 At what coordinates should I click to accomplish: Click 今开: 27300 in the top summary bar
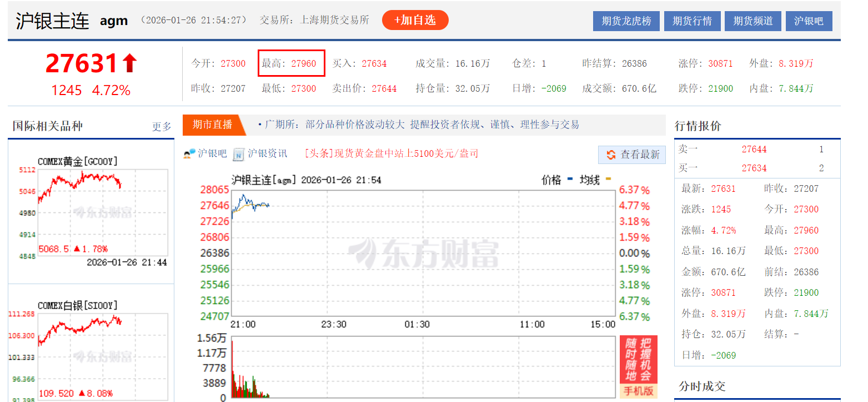tap(218, 63)
